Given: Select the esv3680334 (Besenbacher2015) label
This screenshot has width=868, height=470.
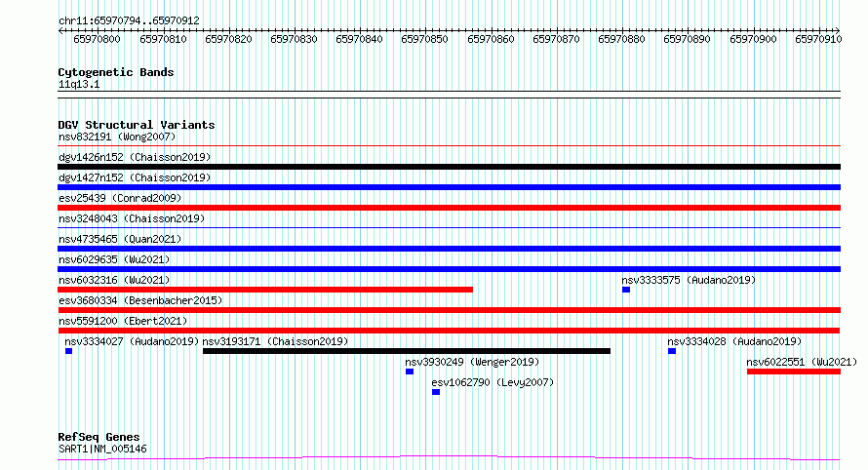Looking at the screenshot, I should point(140,300).
